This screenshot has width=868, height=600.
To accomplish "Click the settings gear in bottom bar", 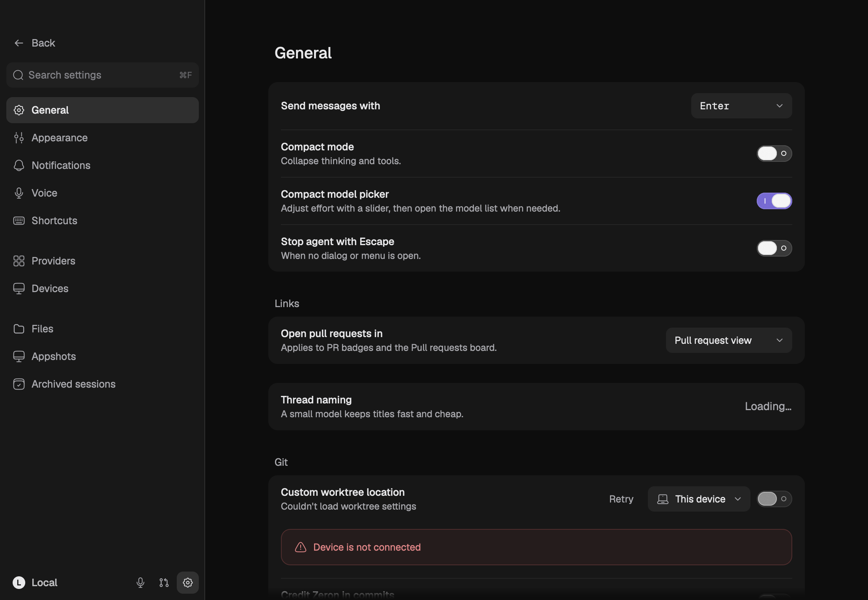I will [x=188, y=583].
